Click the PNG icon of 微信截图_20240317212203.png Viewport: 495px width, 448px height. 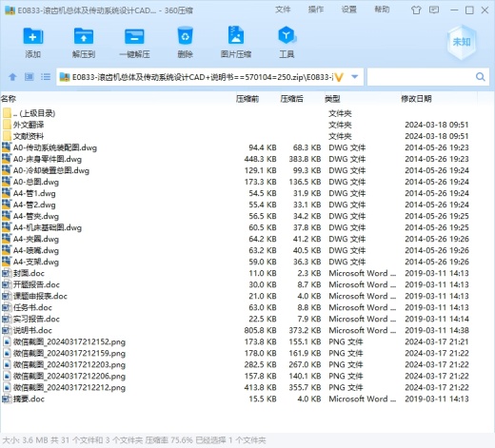pos(7,364)
